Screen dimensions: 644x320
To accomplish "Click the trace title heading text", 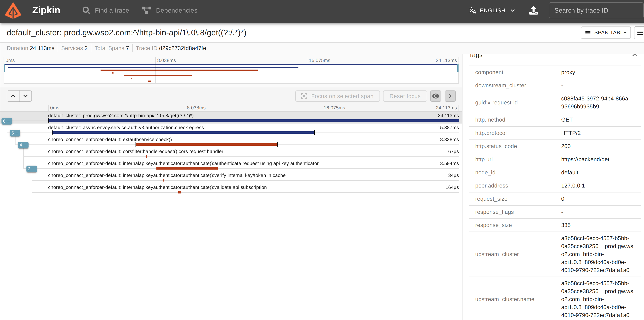I will (x=127, y=32).
